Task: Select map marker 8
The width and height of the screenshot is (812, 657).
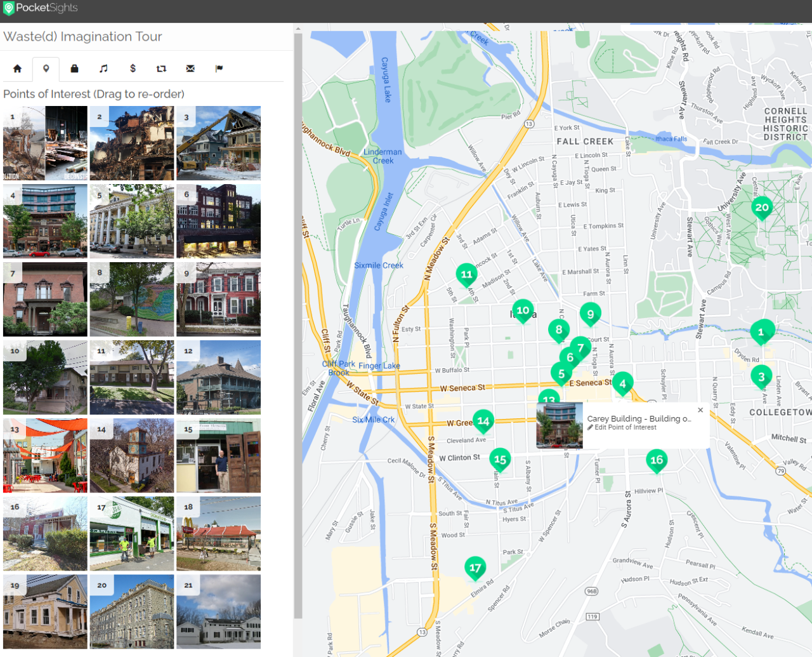Action: [559, 331]
